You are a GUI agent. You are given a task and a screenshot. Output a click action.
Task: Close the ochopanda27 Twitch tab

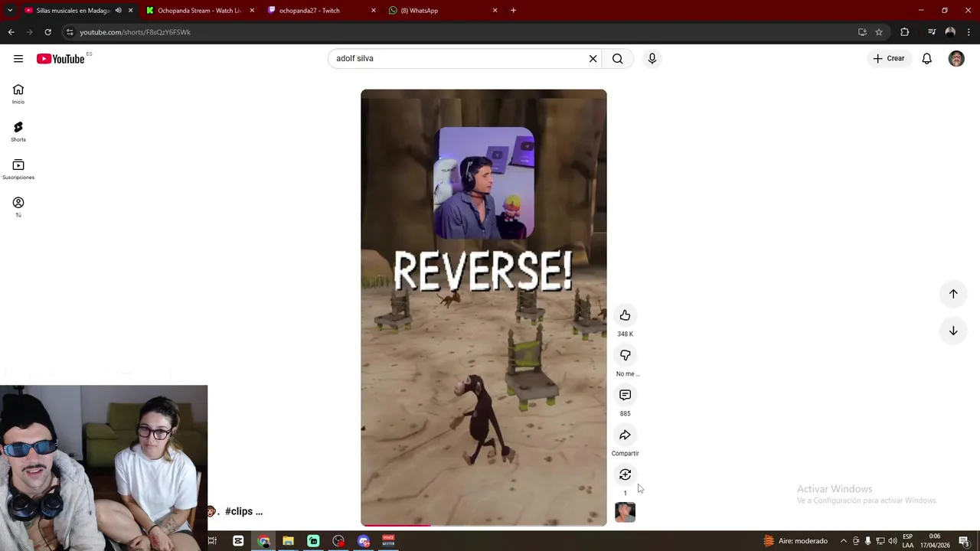(374, 11)
